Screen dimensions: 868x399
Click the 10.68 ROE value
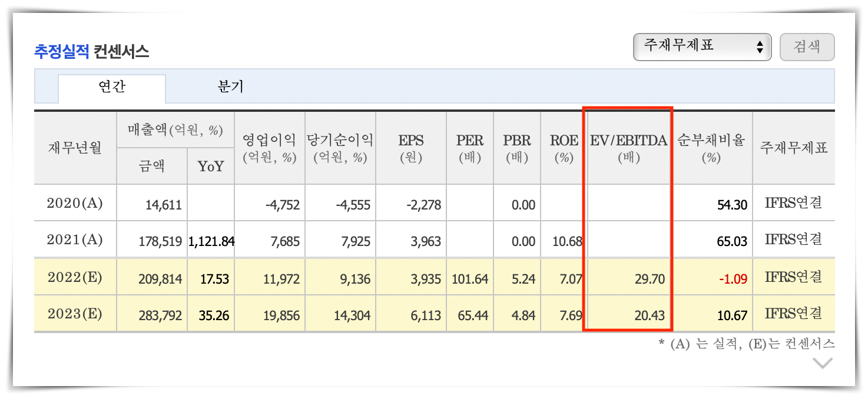(x=567, y=241)
